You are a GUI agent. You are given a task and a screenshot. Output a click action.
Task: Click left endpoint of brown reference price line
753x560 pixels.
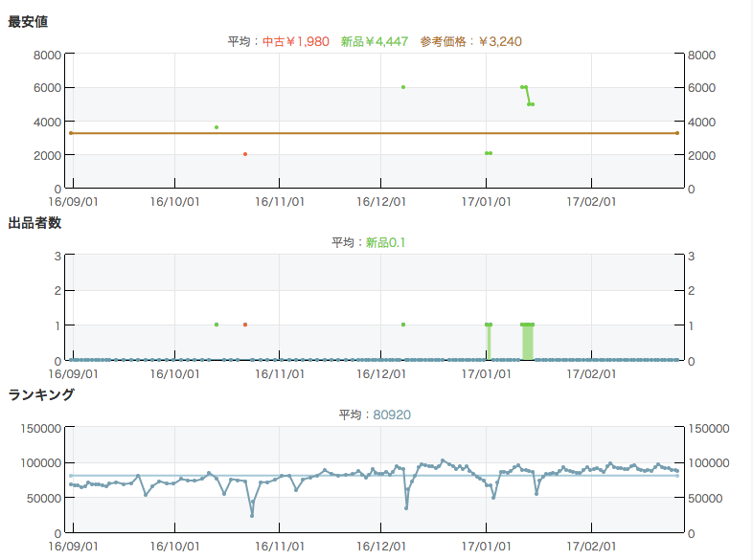coord(71,133)
